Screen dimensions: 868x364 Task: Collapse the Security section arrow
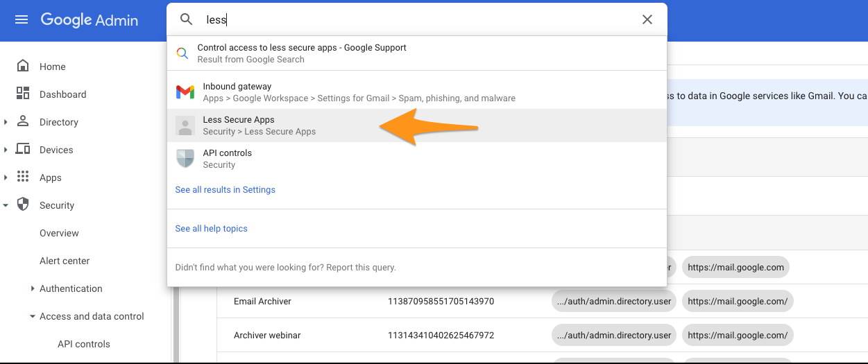click(x=6, y=205)
